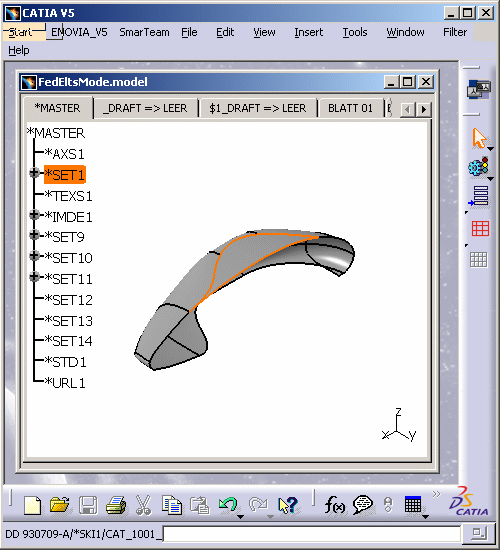Click the red grid icon

click(480, 229)
